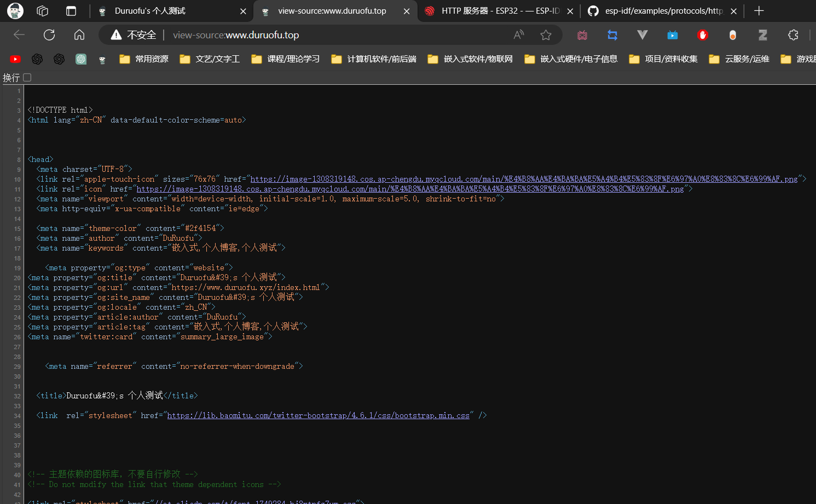Open the bootstrap.min.css stylesheet link
The image size is (816, 504).
(x=318, y=415)
